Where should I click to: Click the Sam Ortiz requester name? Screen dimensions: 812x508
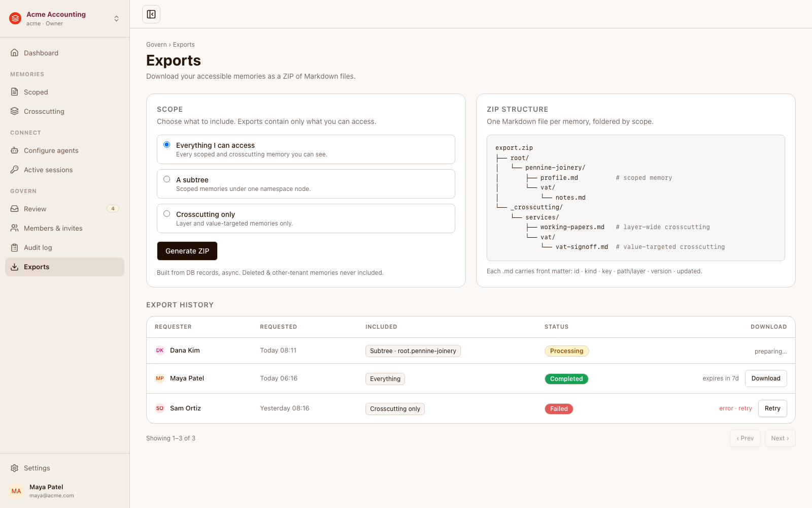[185, 408]
